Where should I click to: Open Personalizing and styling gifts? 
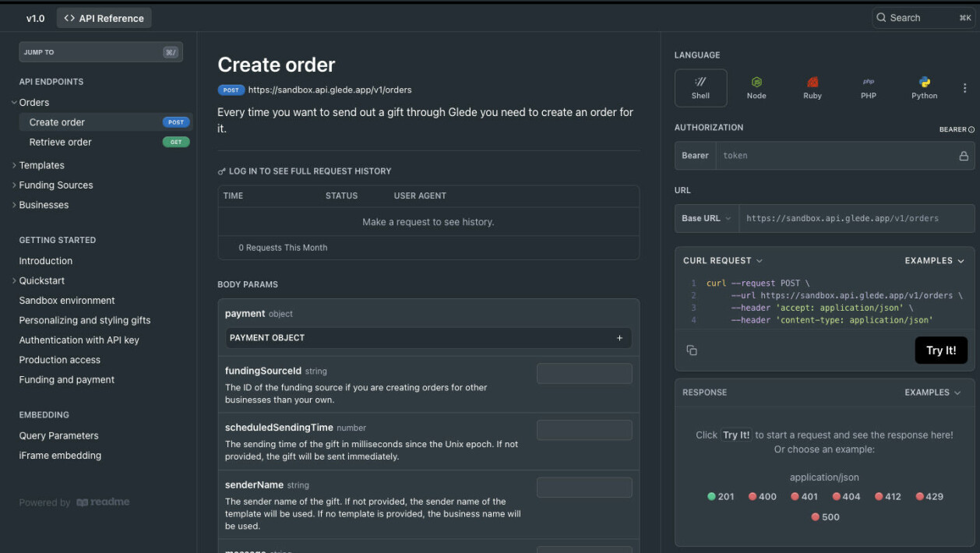tap(85, 320)
